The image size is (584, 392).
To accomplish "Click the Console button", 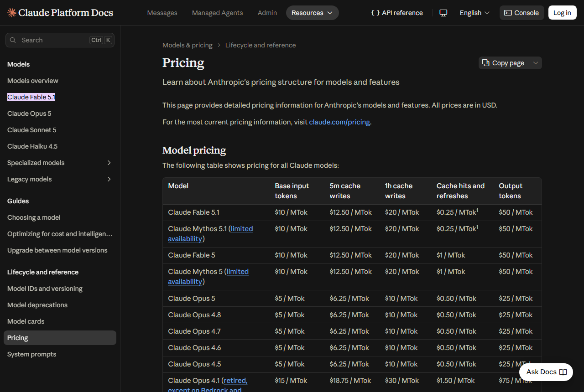I will 522,13.
